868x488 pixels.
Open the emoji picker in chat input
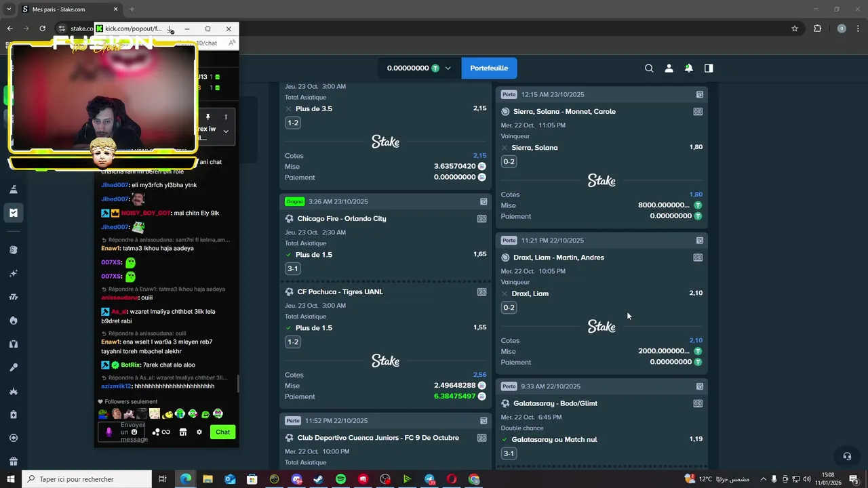tap(134, 432)
